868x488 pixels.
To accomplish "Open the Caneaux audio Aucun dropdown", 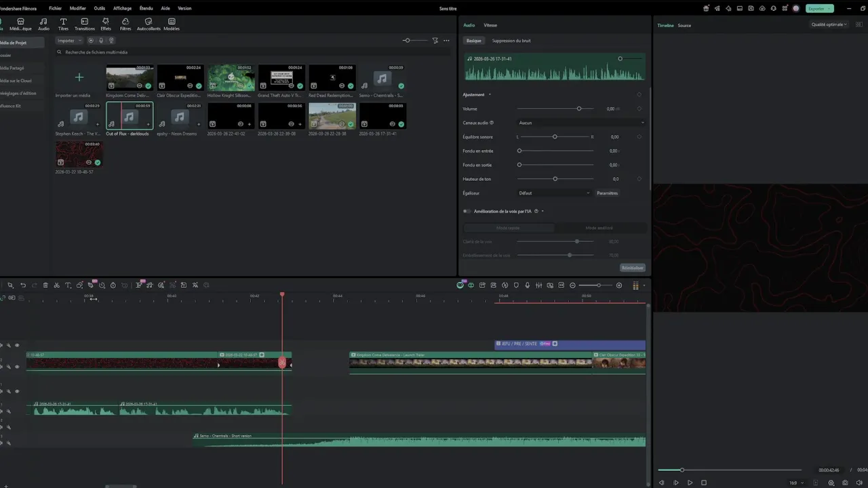I will click(581, 123).
